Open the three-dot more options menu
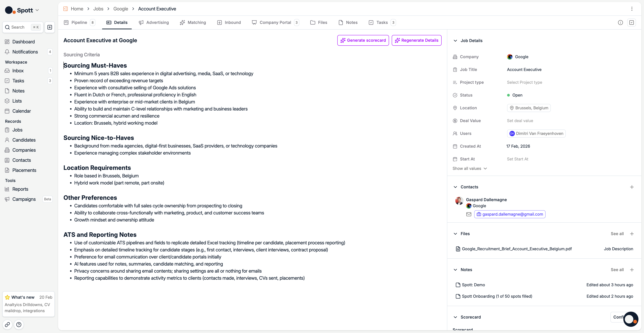644x333 pixels. (x=632, y=9)
